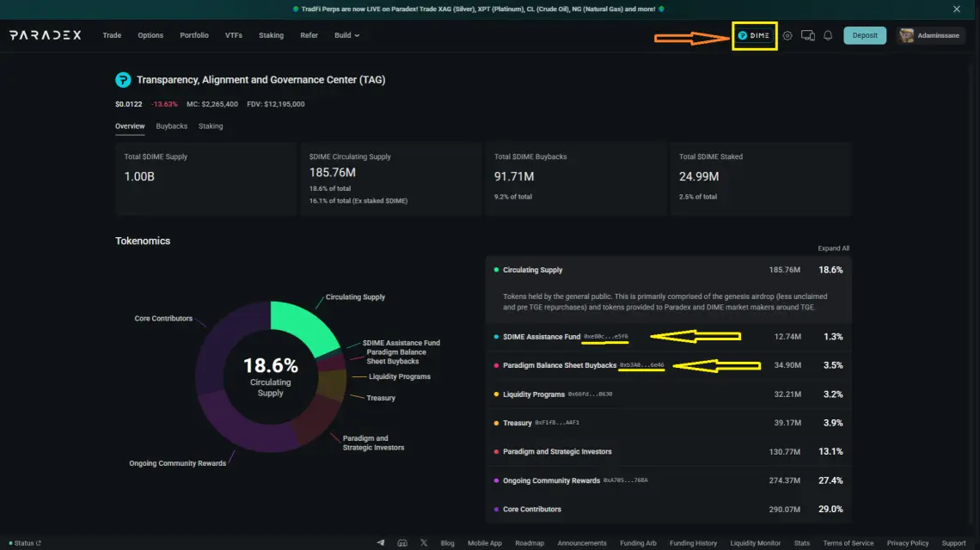Open the Announcements footer link
Viewport: 980px width, 550px height.
(582, 543)
